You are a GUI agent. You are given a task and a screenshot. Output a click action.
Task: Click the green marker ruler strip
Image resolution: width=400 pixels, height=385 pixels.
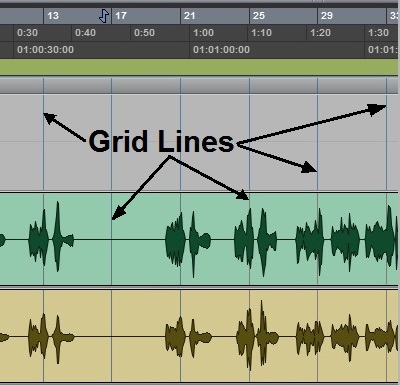click(199, 67)
